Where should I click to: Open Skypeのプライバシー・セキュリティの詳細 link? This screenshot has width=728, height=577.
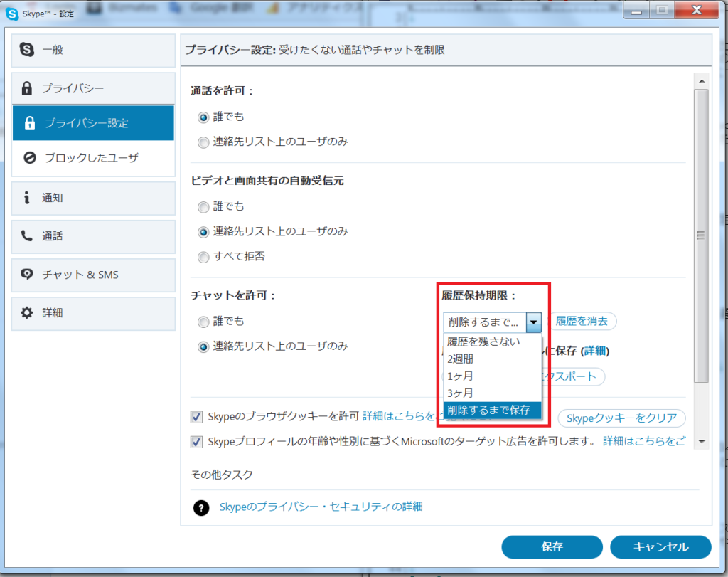pyautogui.click(x=321, y=507)
